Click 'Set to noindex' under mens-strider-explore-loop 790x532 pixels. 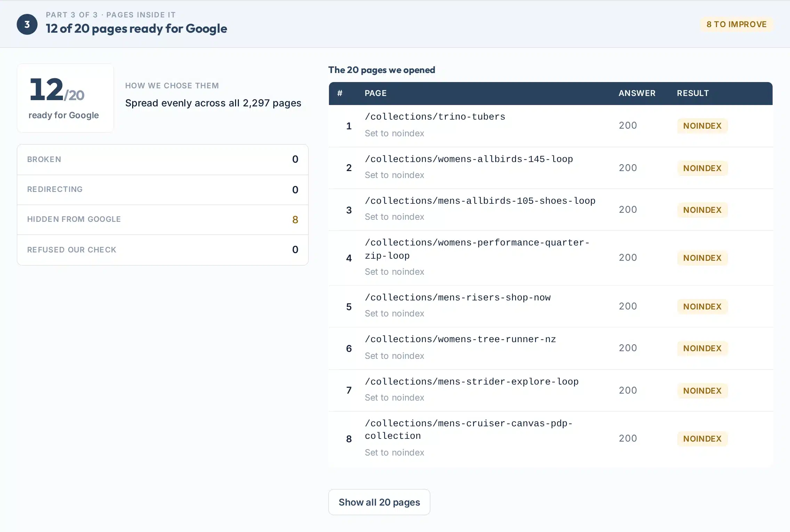(x=394, y=397)
